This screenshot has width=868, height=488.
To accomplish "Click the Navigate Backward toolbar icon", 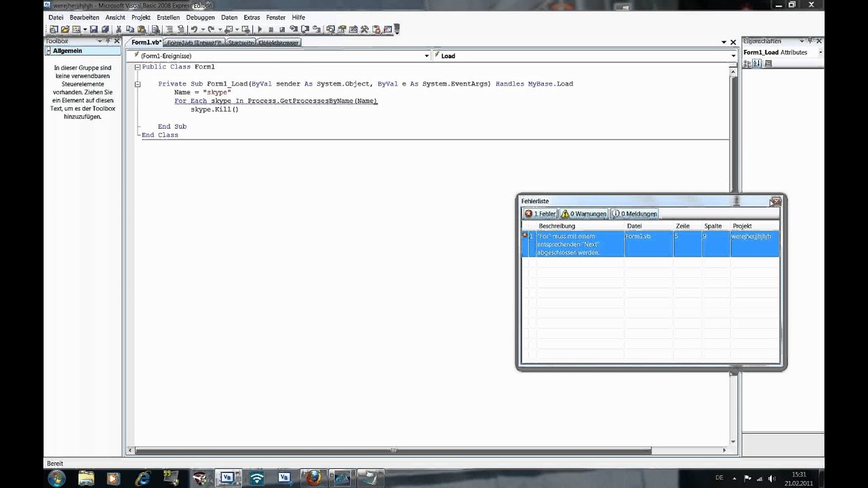I will (x=229, y=29).
